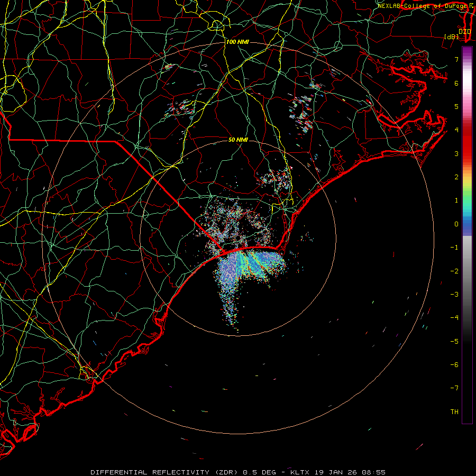The height and width of the screenshot is (476, 476).
Task: Select the "-4" value on the dB scale
Action: click(x=454, y=318)
